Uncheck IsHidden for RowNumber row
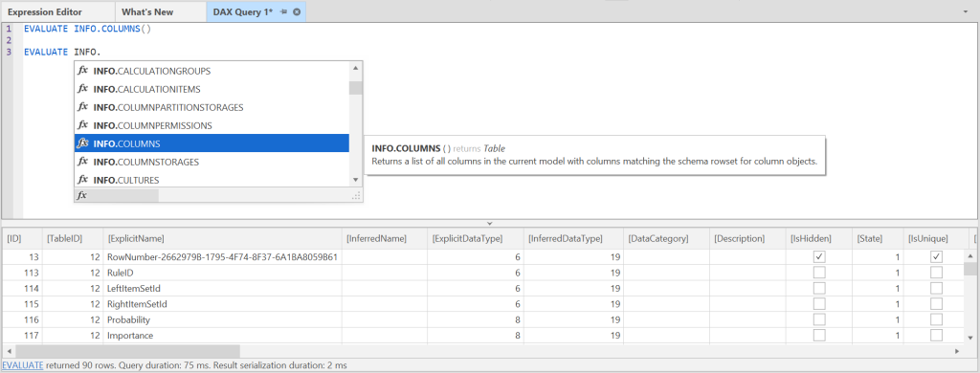The height and width of the screenshot is (373, 980). pyautogui.click(x=818, y=256)
